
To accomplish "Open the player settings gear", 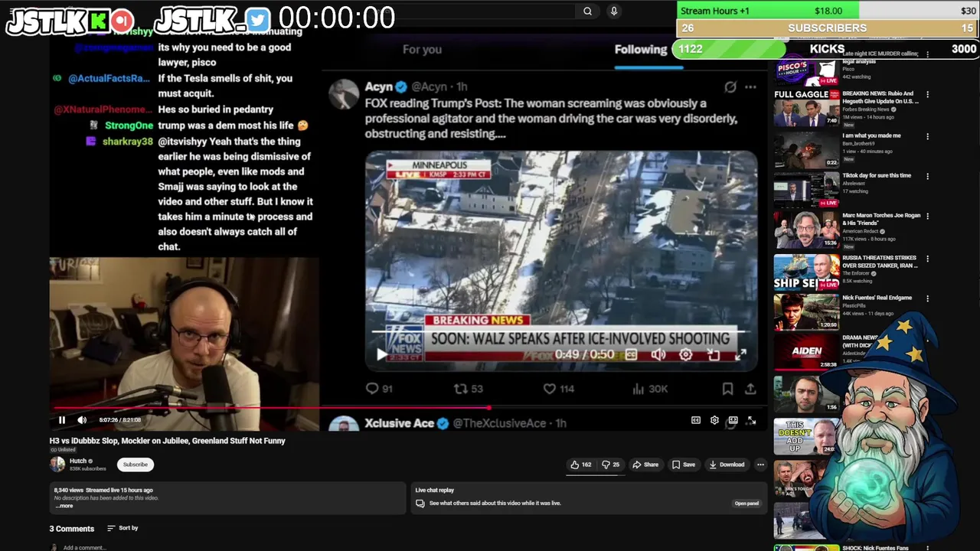I will pos(714,420).
